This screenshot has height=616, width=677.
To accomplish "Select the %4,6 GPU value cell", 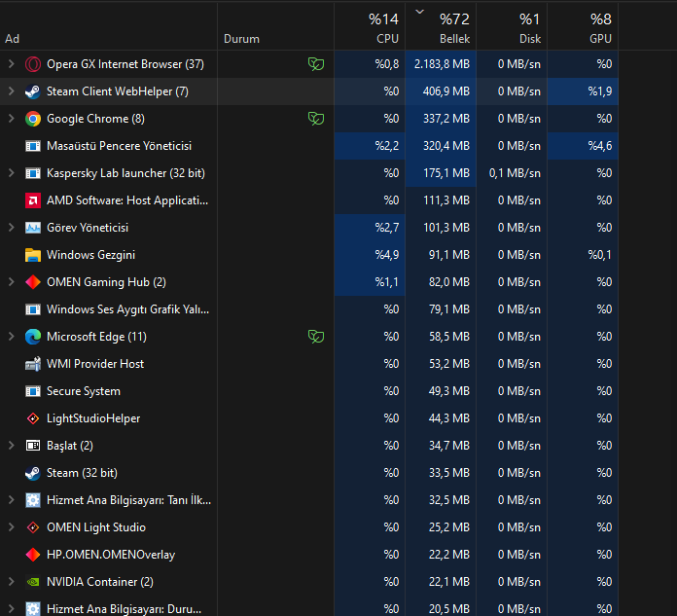I will click(x=583, y=146).
